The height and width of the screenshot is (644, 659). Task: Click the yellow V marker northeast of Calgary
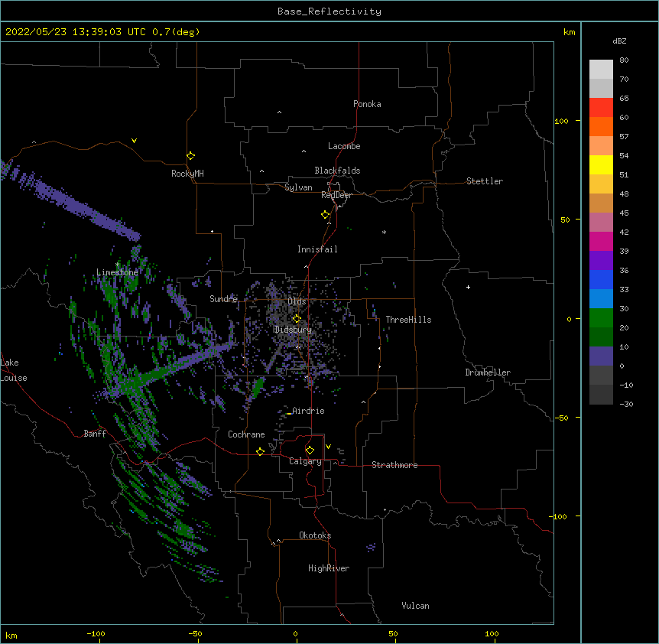point(328,447)
